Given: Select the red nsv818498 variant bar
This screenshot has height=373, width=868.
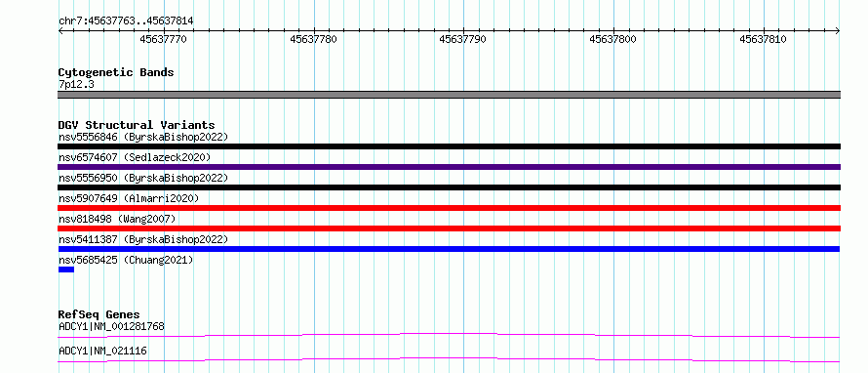Looking at the screenshot, I should (x=449, y=228).
